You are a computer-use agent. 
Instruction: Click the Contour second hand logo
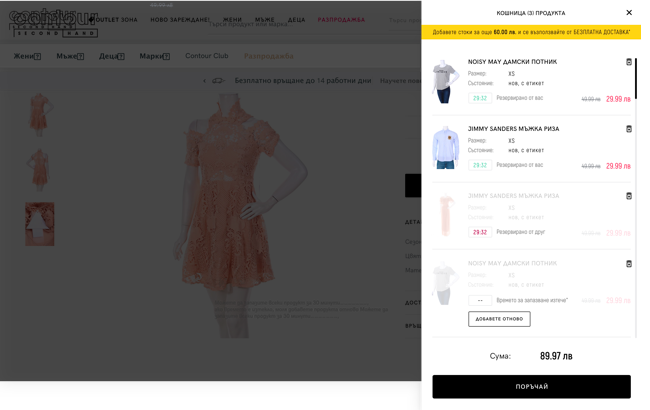click(x=53, y=23)
